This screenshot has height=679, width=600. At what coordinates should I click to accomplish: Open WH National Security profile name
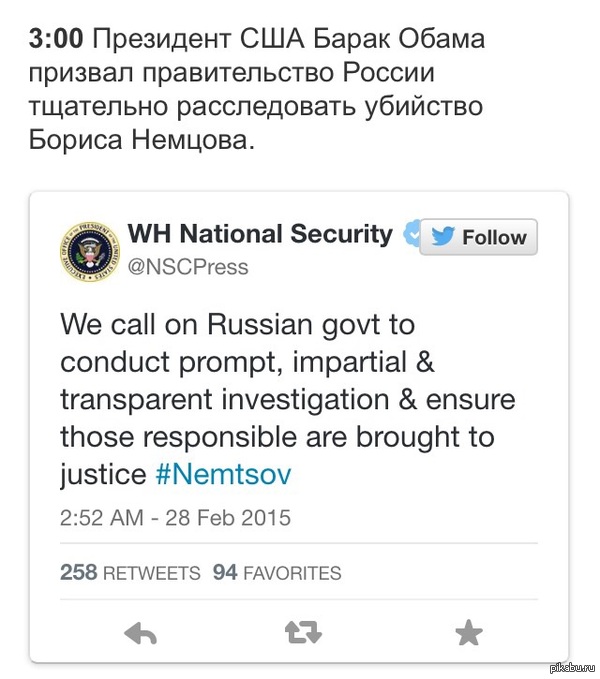(260, 234)
